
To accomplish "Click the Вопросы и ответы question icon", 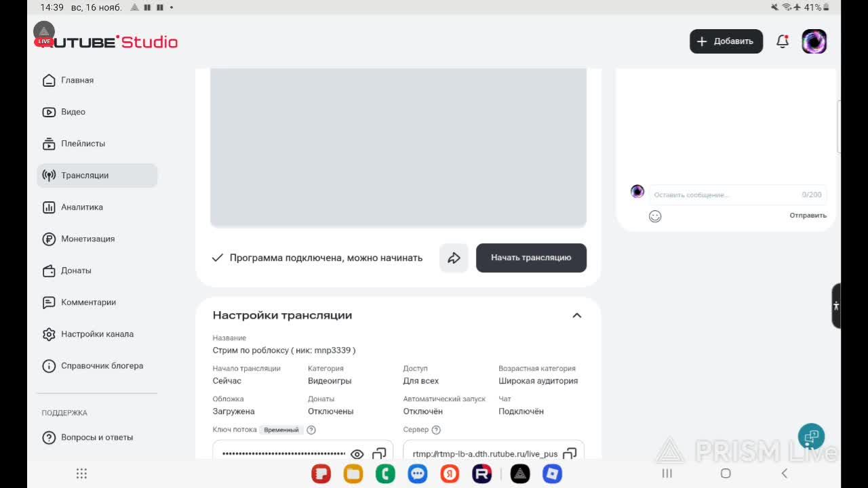I will click(x=49, y=437).
